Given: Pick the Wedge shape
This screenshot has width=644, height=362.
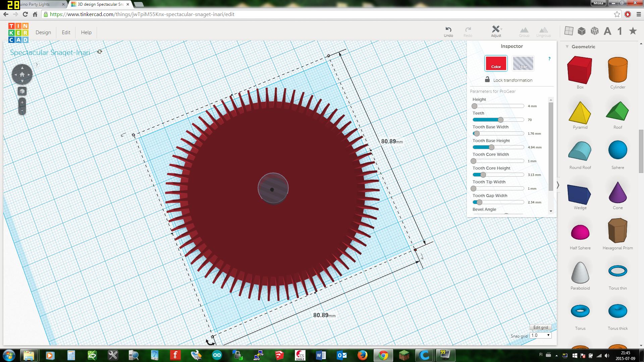Looking at the screenshot, I should point(580,194).
